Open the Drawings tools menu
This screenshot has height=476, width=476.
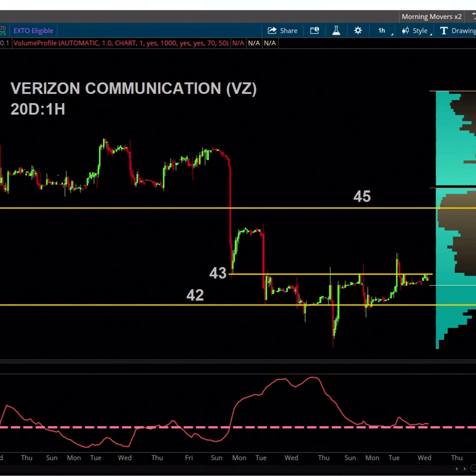coord(458,31)
